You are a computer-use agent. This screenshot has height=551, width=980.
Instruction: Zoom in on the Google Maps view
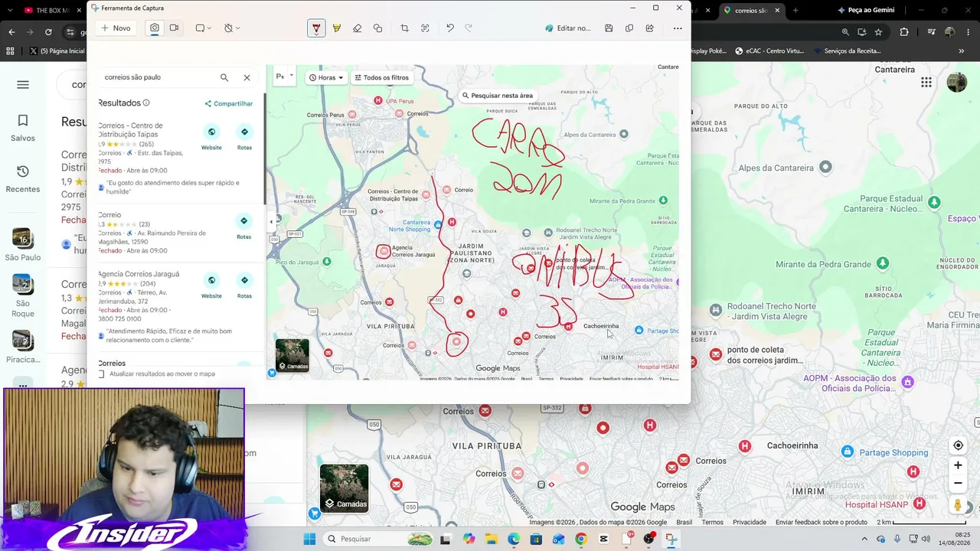pyautogui.click(x=958, y=465)
